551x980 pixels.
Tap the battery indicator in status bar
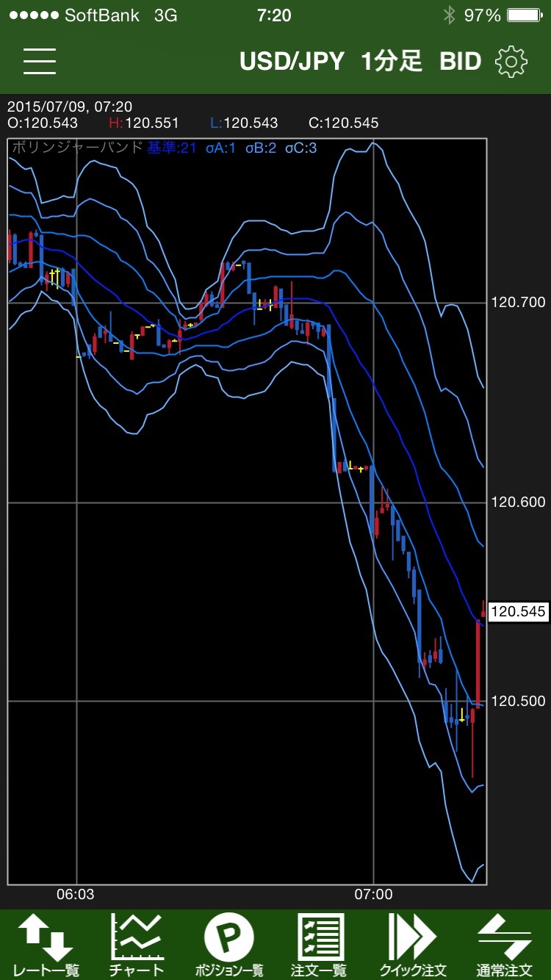(525, 15)
